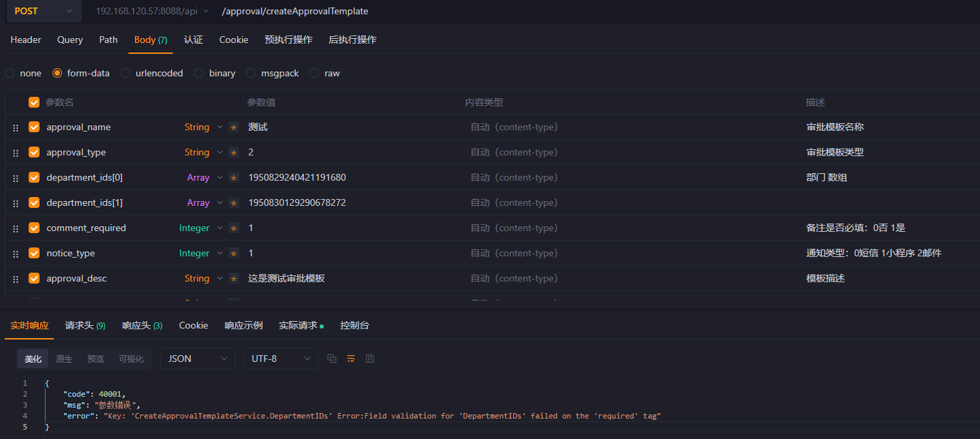Open type dropdown for approval_type
The image size is (980, 439).
203,153
